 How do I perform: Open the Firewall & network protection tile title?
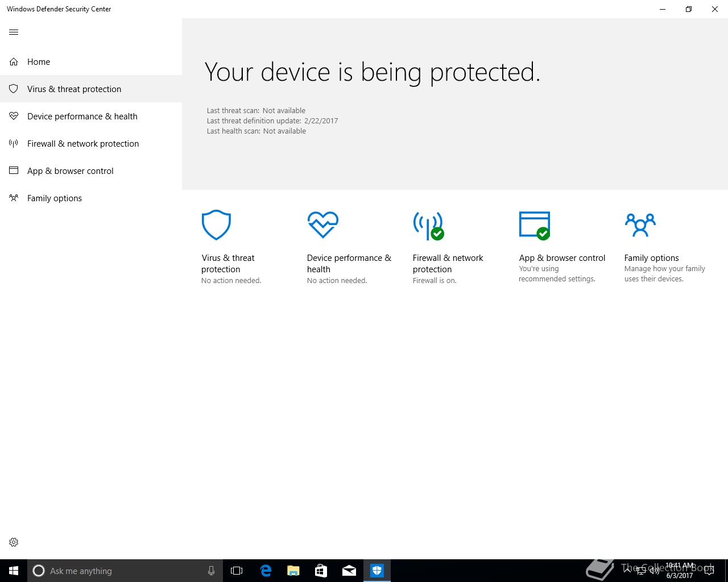coord(448,263)
